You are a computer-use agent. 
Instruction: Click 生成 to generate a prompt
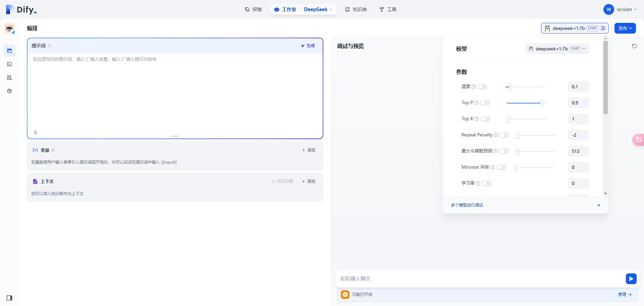click(x=308, y=46)
